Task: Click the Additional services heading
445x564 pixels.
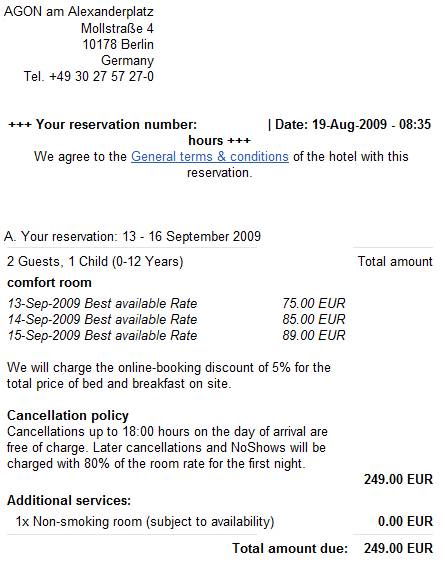Action: [69, 500]
